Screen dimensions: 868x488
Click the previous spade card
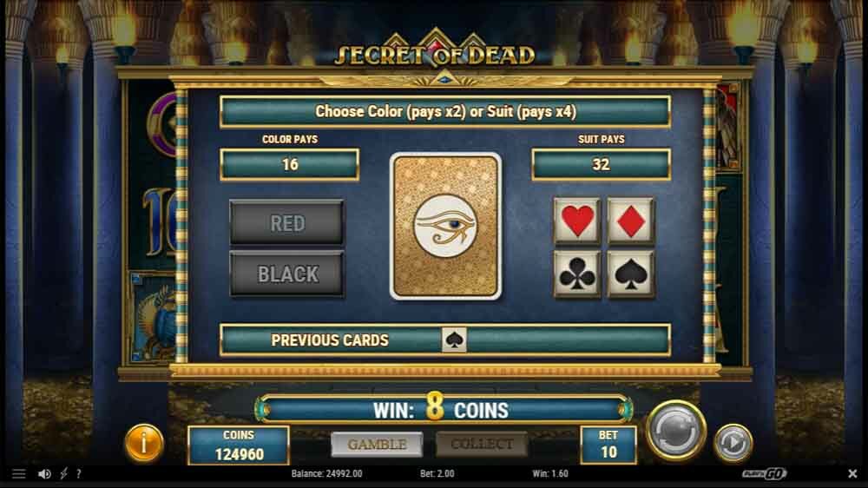tap(454, 340)
